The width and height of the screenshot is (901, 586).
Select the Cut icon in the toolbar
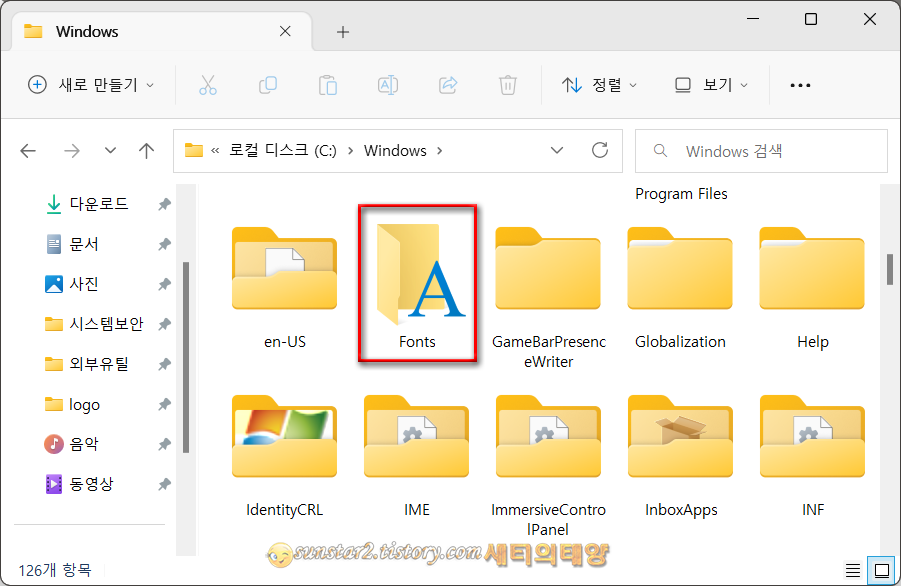click(x=208, y=85)
